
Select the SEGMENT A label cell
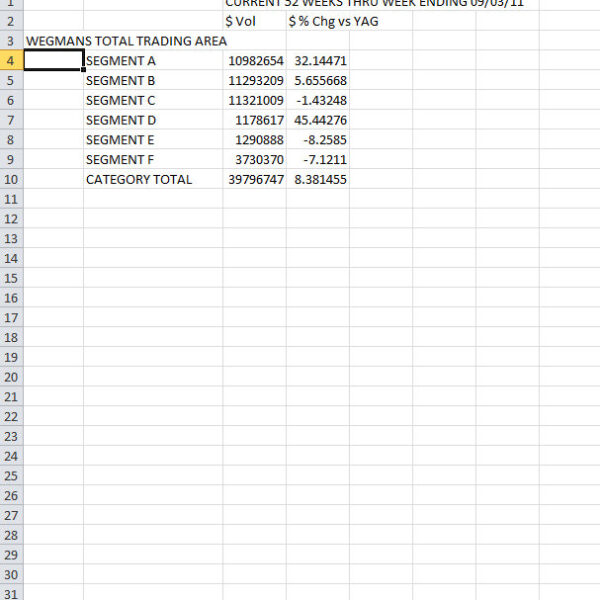pos(153,60)
